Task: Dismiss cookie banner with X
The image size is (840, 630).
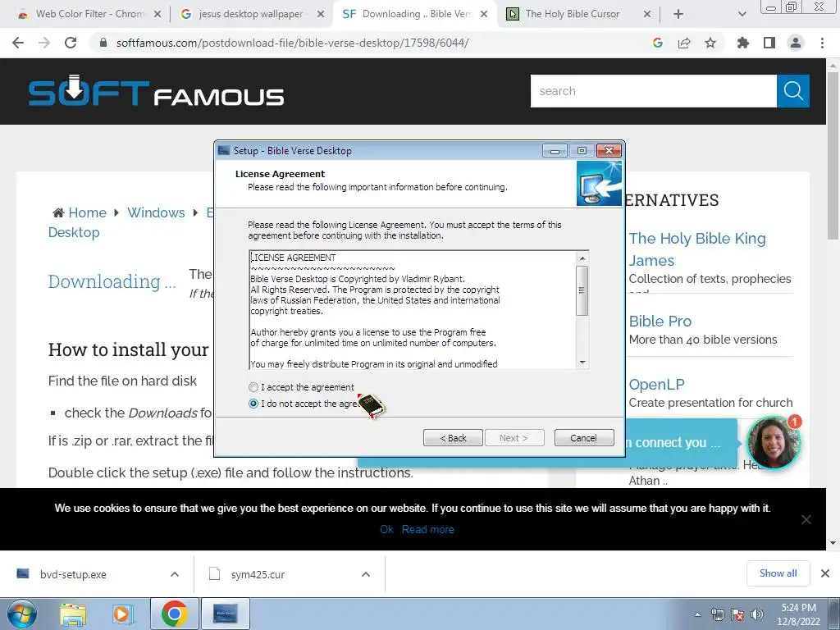Action: tap(806, 519)
